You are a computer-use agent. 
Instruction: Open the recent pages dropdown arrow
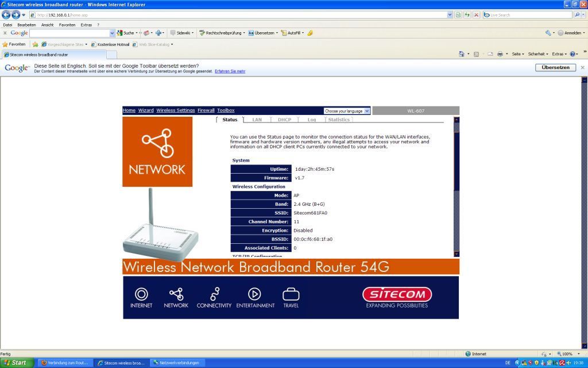(x=24, y=15)
